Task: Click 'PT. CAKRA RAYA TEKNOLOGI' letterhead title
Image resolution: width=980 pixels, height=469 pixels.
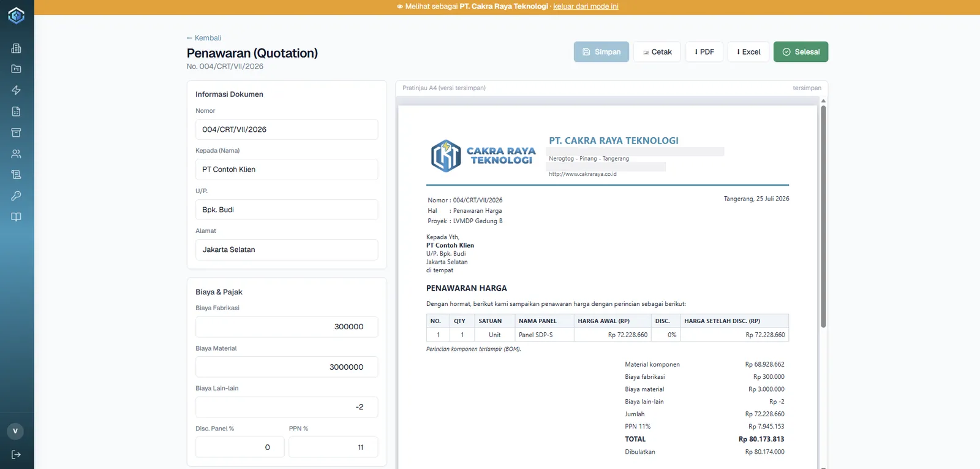Action: 614,141
